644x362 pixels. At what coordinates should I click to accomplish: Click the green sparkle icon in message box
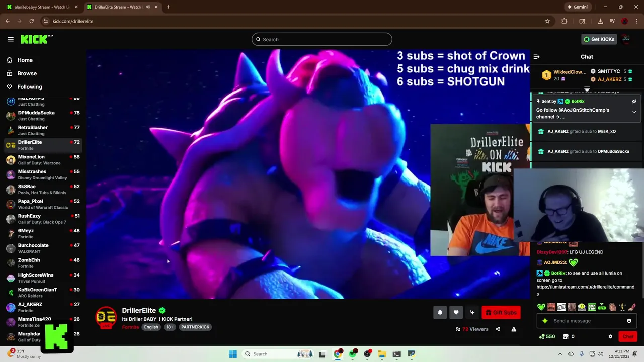[x=544, y=321]
